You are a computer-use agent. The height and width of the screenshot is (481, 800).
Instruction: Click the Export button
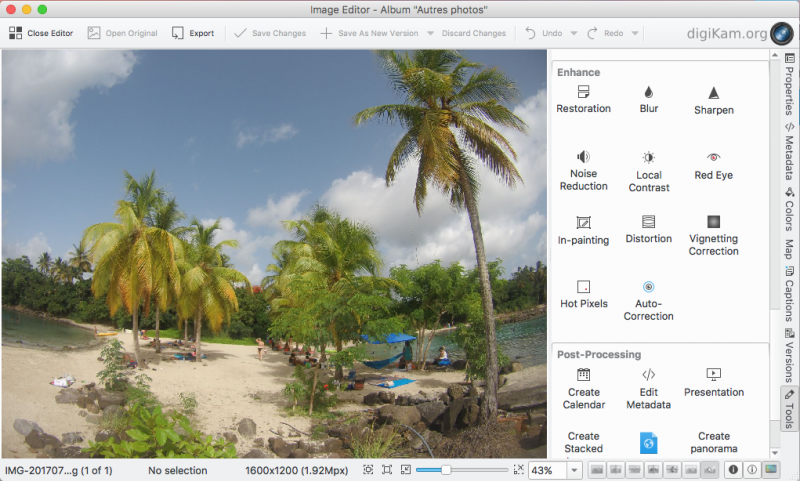[193, 33]
